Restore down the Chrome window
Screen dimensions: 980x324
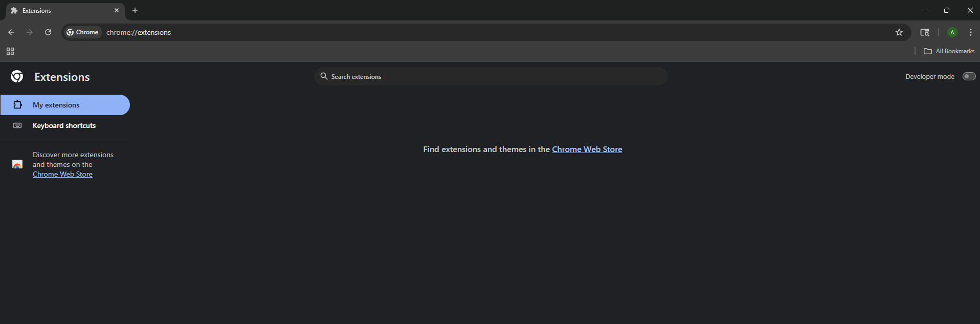coord(947,10)
